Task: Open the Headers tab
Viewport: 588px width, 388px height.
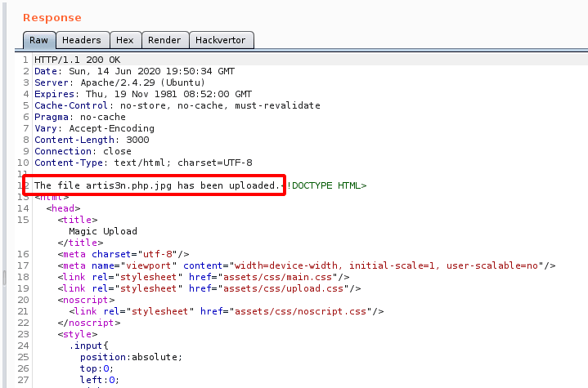Action: (x=82, y=40)
